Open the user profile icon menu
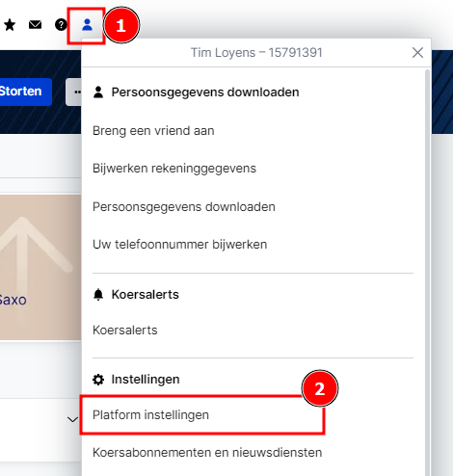The height and width of the screenshot is (476, 453). (87, 25)
